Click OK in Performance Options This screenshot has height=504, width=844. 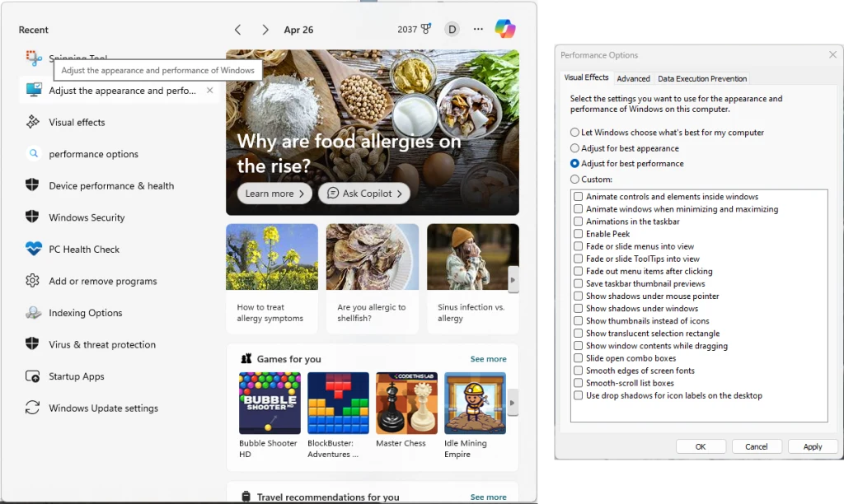point(701,446)
